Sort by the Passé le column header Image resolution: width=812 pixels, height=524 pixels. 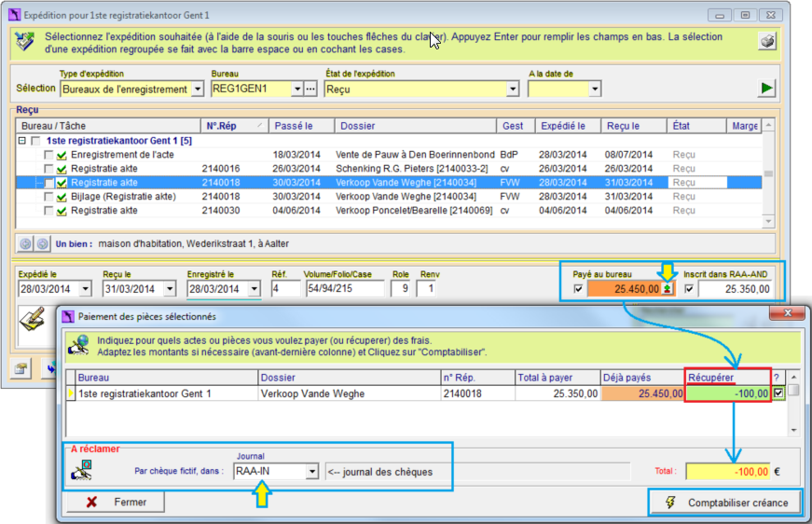click(x=302, y=126)
